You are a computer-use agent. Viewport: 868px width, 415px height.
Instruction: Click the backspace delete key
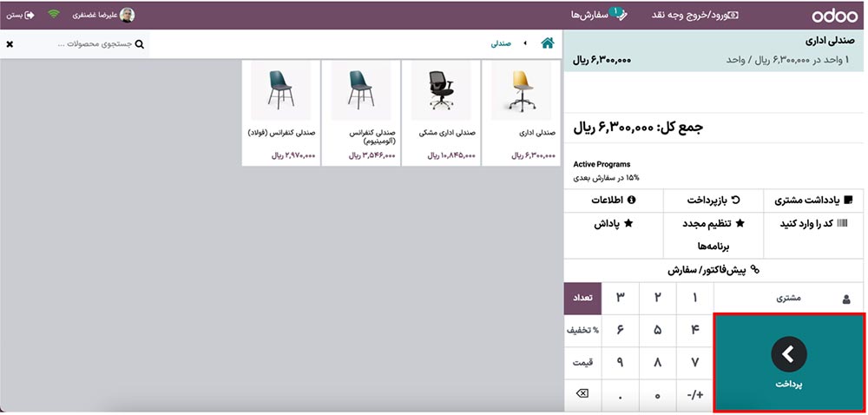click(583, 394)
